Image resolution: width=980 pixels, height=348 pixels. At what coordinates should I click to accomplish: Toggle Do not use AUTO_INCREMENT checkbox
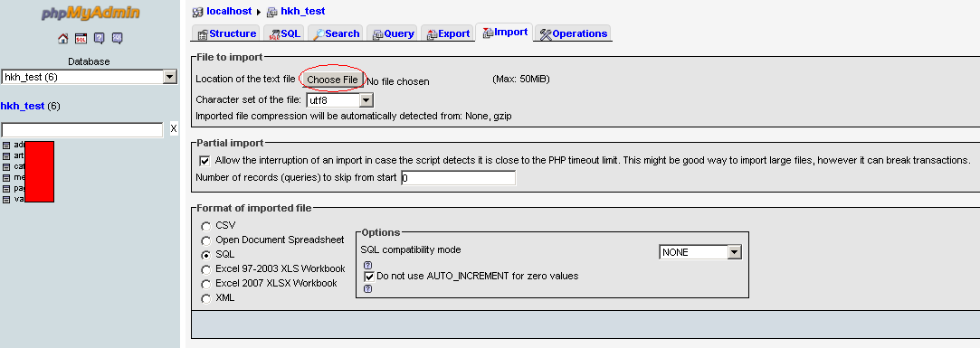pyautogui.click(x=369, y=277)
